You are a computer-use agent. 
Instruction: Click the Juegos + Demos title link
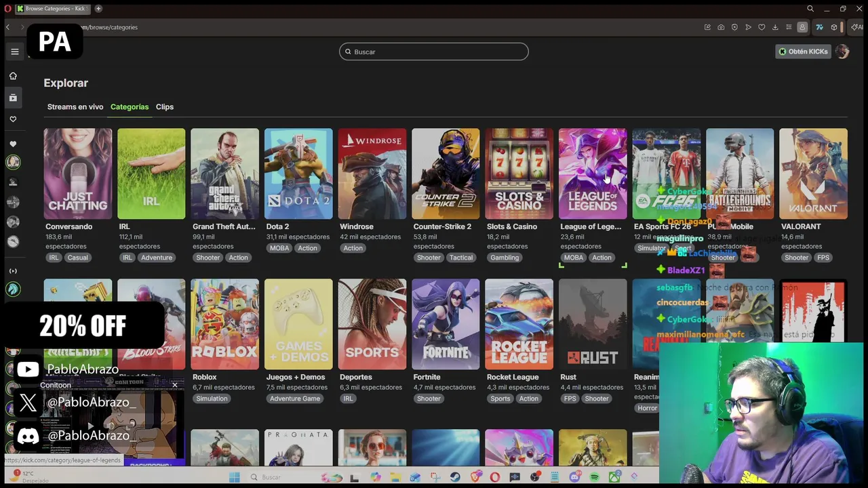(295, 377)
